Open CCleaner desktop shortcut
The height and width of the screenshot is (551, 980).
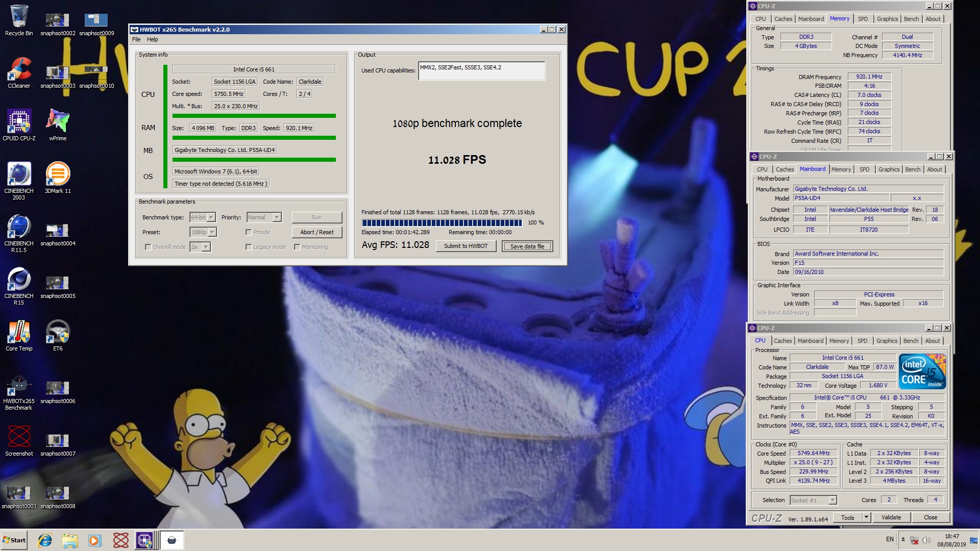pos(19,73)
